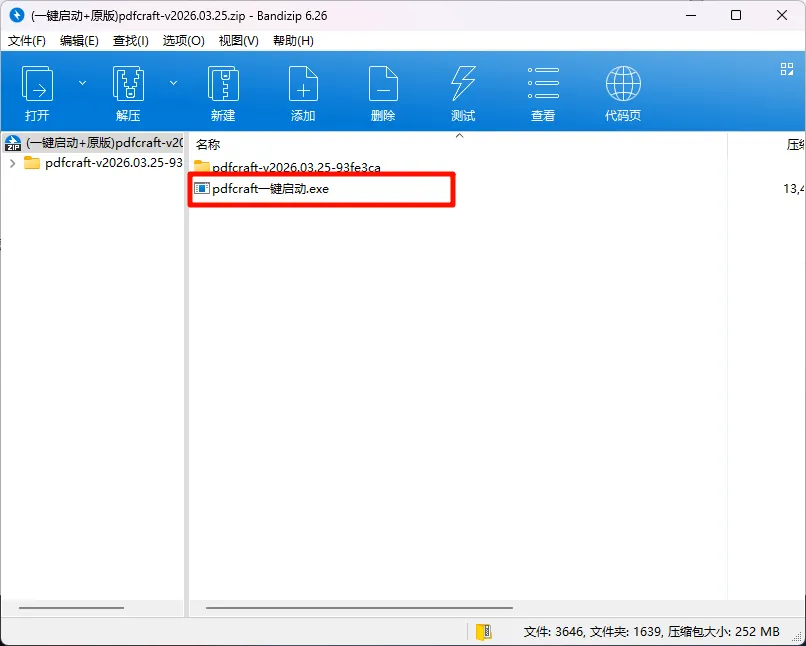This screenshot has width=806, height=646.
Task: Open the 文件(F) menu
Action: click(27, 41)
